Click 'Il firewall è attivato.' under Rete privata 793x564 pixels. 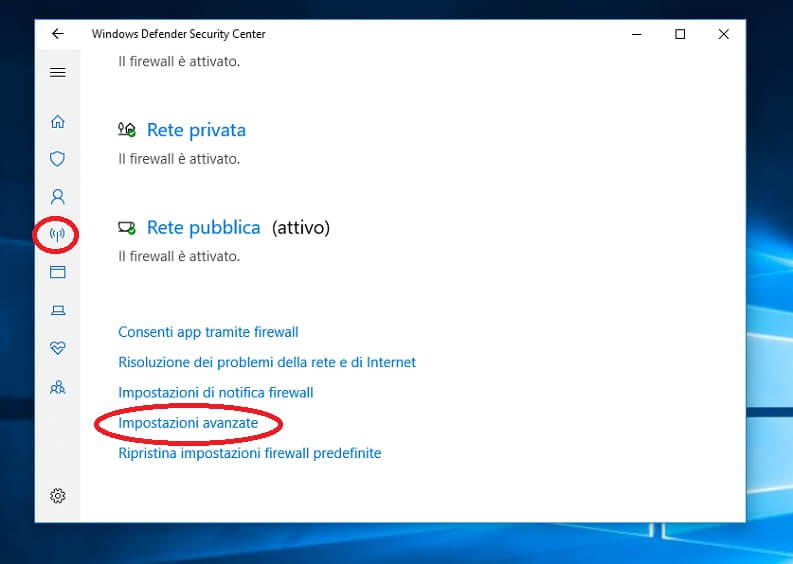click(179, 159)
